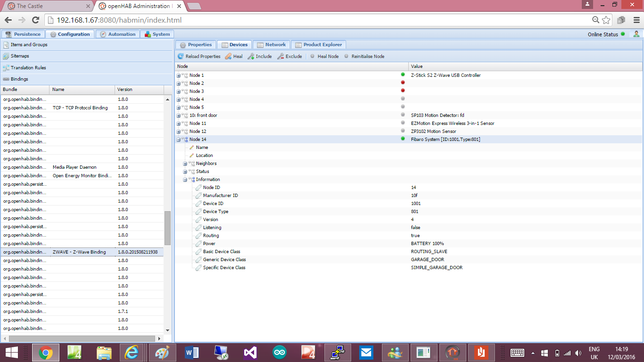
Task: Click the user account icon beside Online Status
Action: [x=636, y=34]
